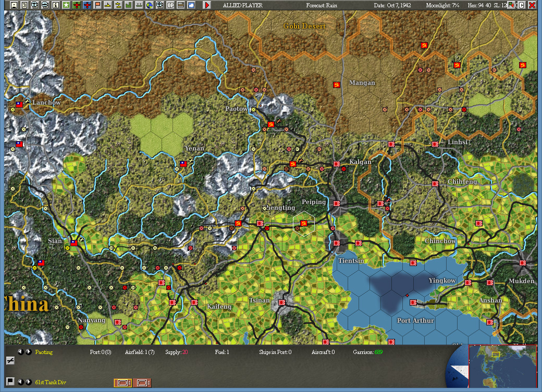The width and height of the screenshot is (542, 392).
Task: Select the Japanese unit at Chihfeng
Action: click(435, 184)
